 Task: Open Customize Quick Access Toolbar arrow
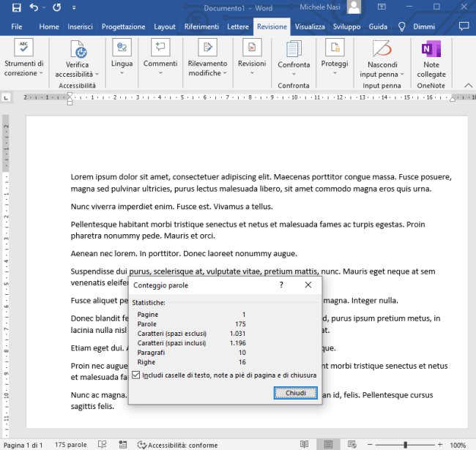(x=74, y=8)
